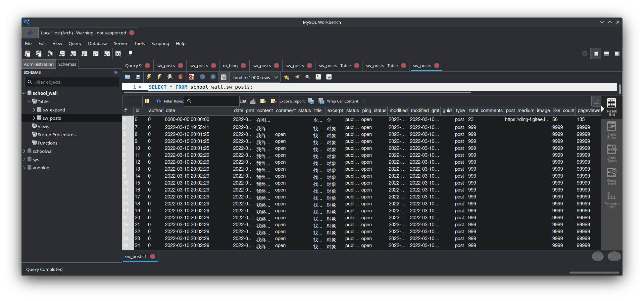The height and width of the screenshot is (301, 644).
Task: Open find panel magnifier icon
Action: [308, 77]
